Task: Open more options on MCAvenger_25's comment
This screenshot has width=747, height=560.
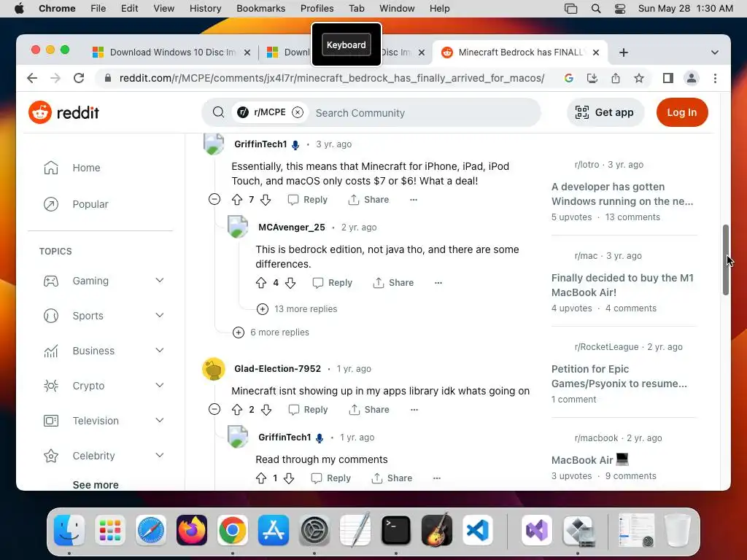Action: (438, 283)
